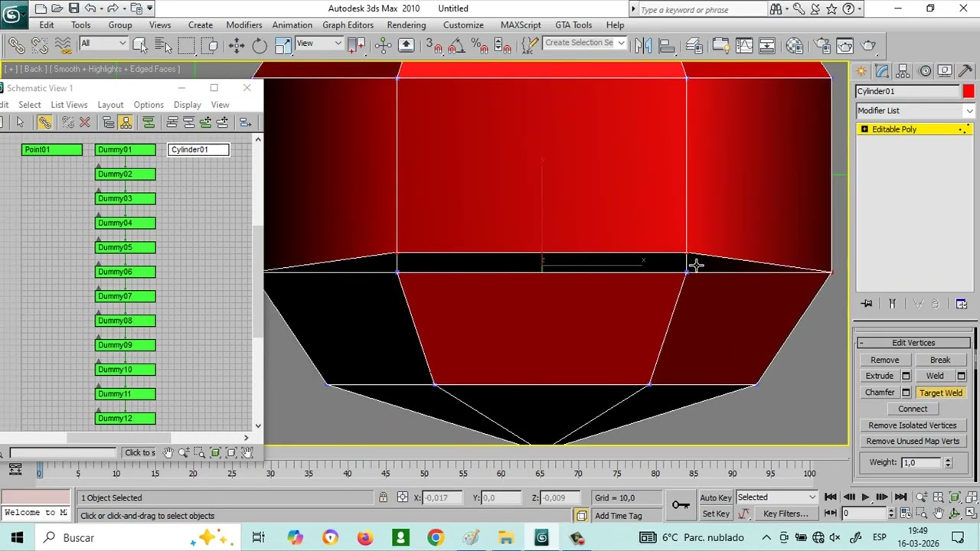Open the Hierarchy command panel
Image resolution: width=980 pixels, height=551 pixels.
point(903,71)
